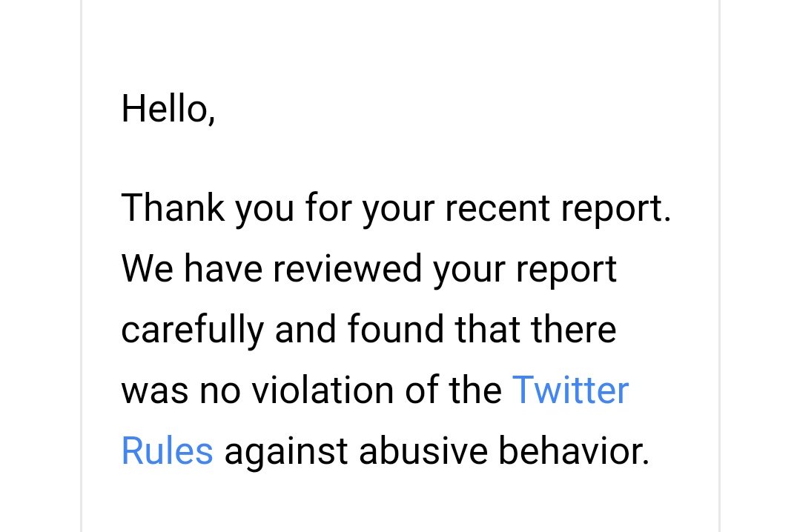797x532 pixels.
Task: Click the left border of the email card
Action: (x=82, y=266)
